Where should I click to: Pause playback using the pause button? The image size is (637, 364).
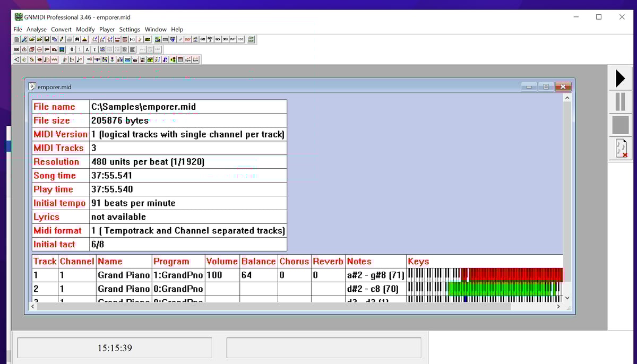620,101
